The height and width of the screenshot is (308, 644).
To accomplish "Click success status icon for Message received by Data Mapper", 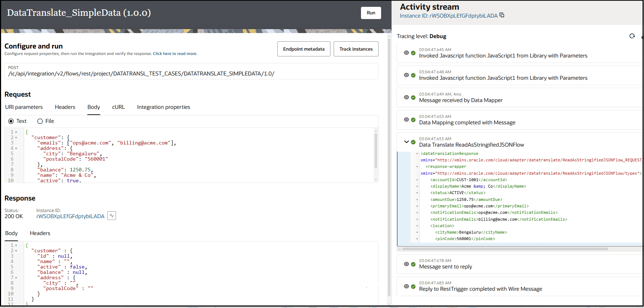I will pyautogui.click(x=413, y=97).
